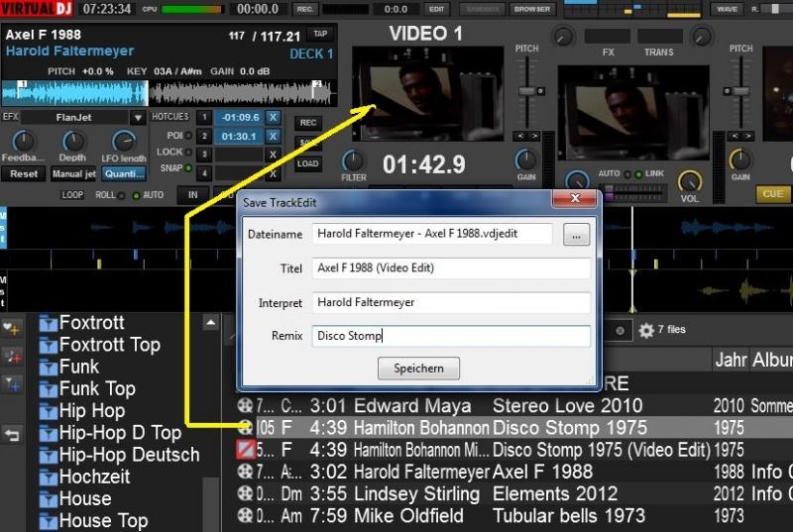Click the FX selector box in video mixer
Screen dimensions: 793x532
[608, 37]
